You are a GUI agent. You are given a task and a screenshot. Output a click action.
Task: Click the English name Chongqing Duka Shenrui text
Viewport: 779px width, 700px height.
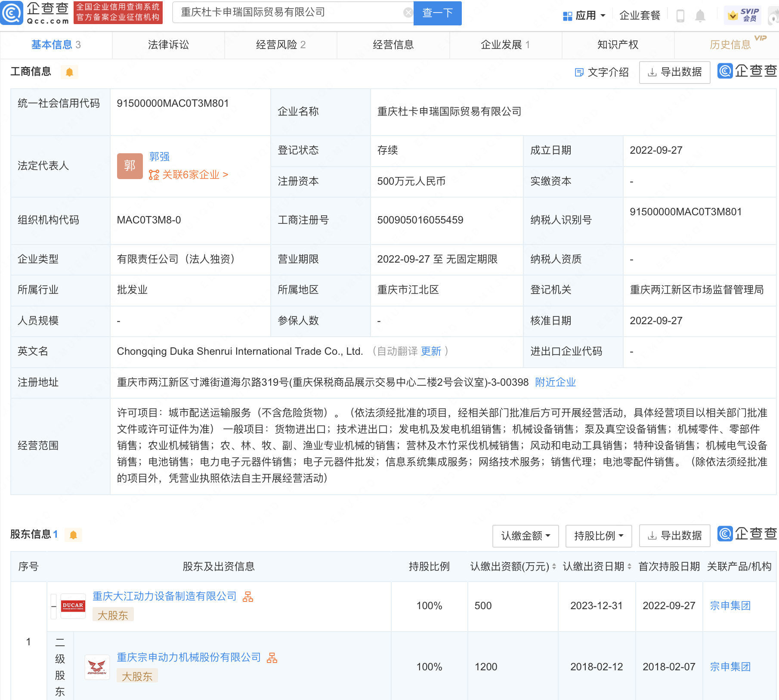240,351
